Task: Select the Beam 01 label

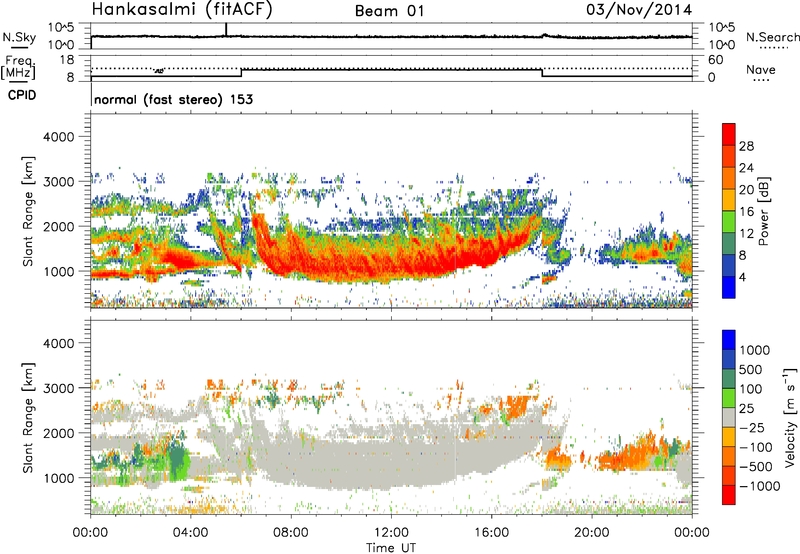Action: pos(389,11)
